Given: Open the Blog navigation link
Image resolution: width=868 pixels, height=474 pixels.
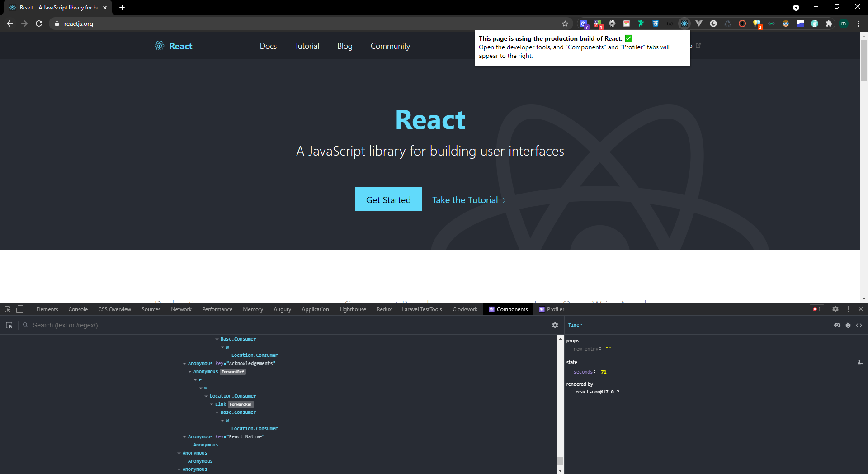Looking at the screenshot, I should coord(344,46).
